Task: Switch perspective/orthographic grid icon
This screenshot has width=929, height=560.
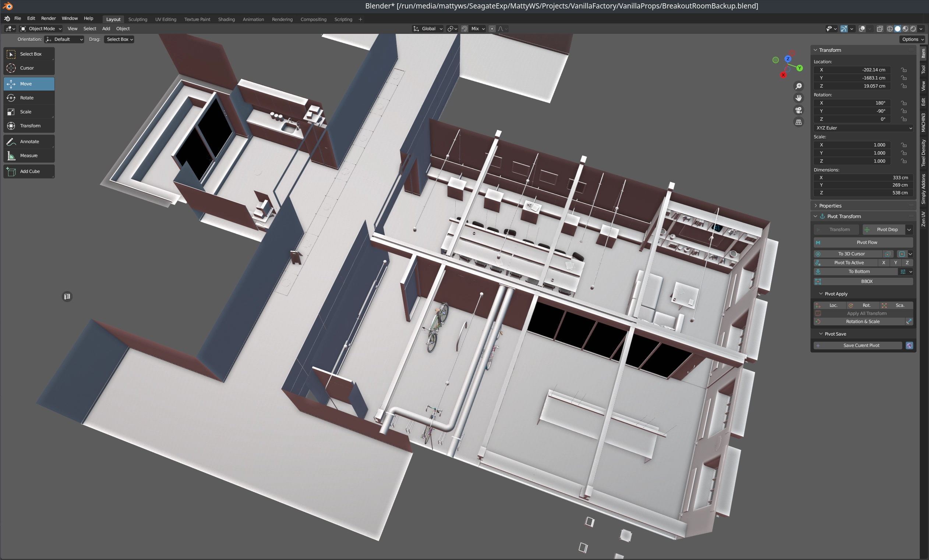Action: (x=799, y=122)
